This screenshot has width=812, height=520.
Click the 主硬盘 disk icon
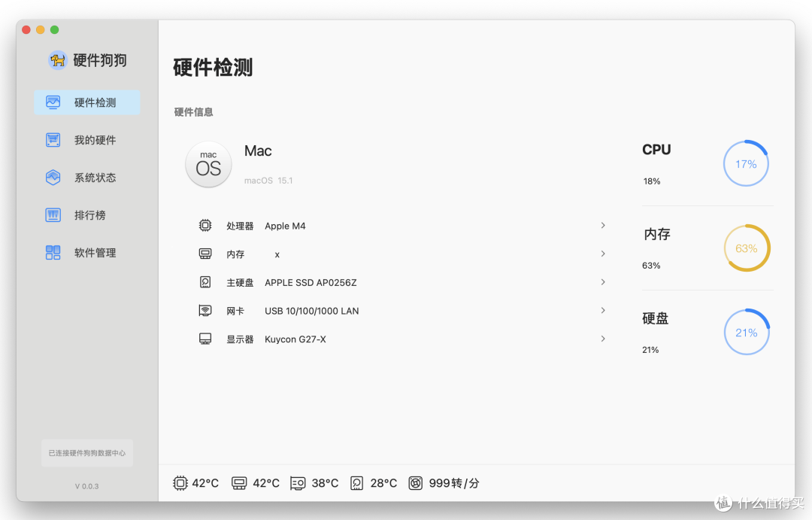205,282
